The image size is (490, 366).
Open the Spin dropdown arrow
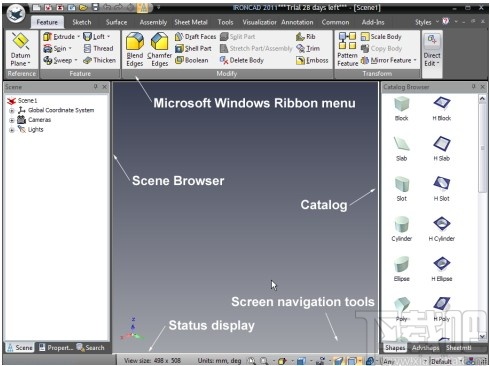(70, 48)
